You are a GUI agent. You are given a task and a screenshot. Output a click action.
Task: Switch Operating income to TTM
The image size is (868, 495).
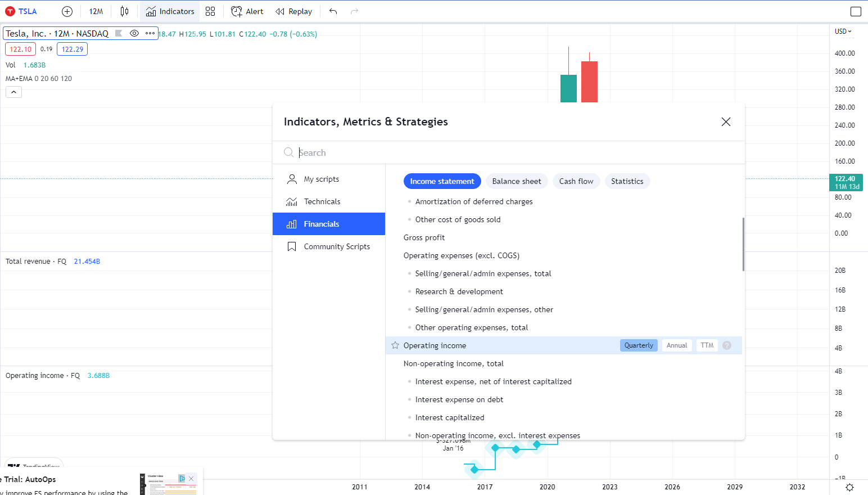point(707,345)
